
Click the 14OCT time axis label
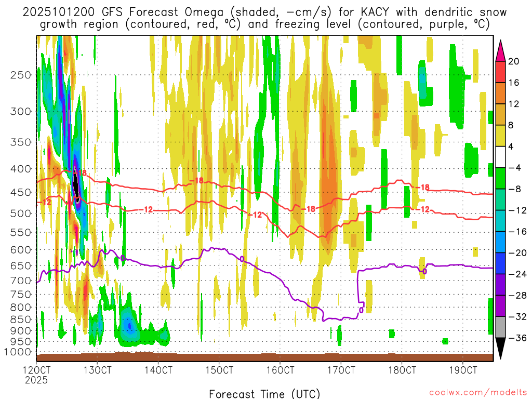[x=158, y=370]
